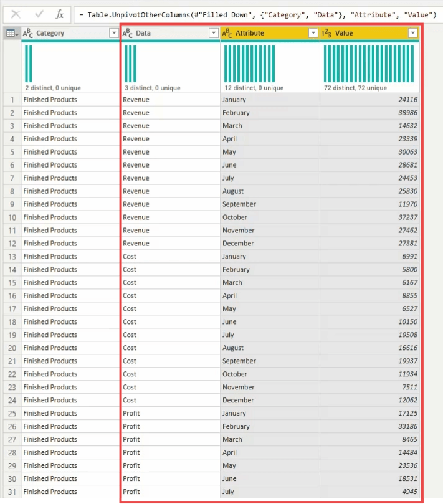This screenshot has height=504, width=443.
Task: Open the table menu icon in the top-left corner
Action: tap(11, 33)
